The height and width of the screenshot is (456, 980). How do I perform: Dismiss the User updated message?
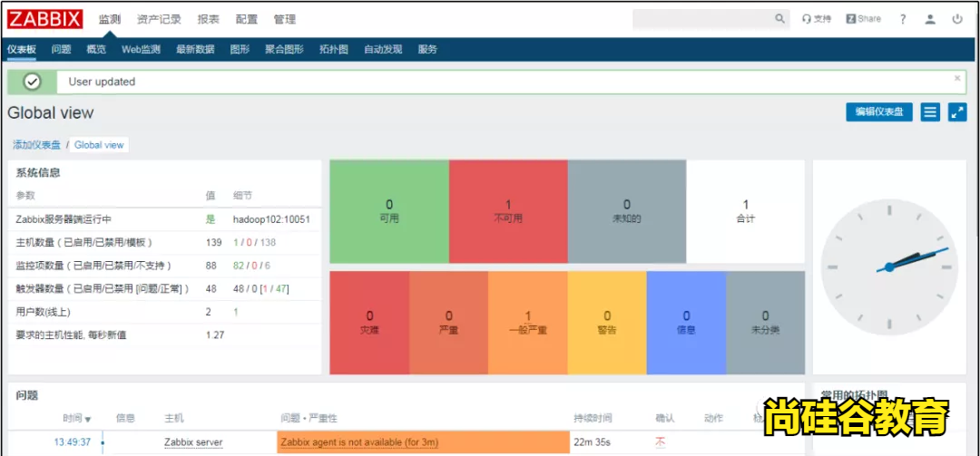point(957,79)
